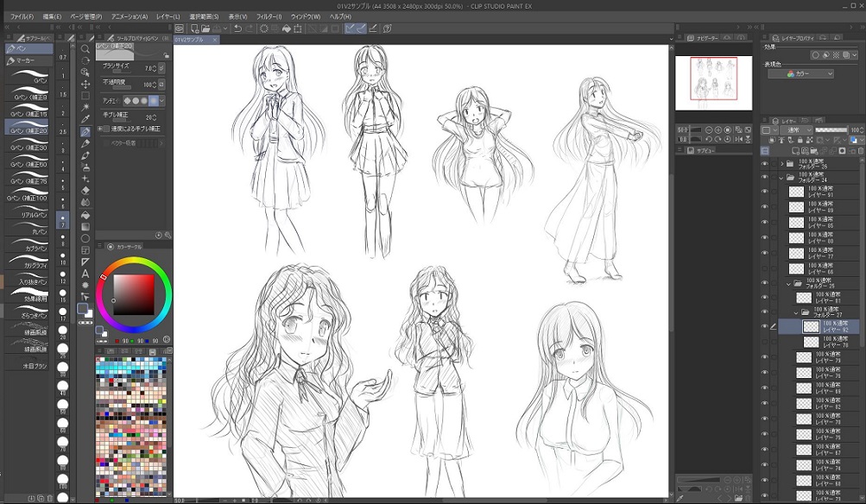
Task: Click the Undo arrow in command bar
Action: coord(237,28)
